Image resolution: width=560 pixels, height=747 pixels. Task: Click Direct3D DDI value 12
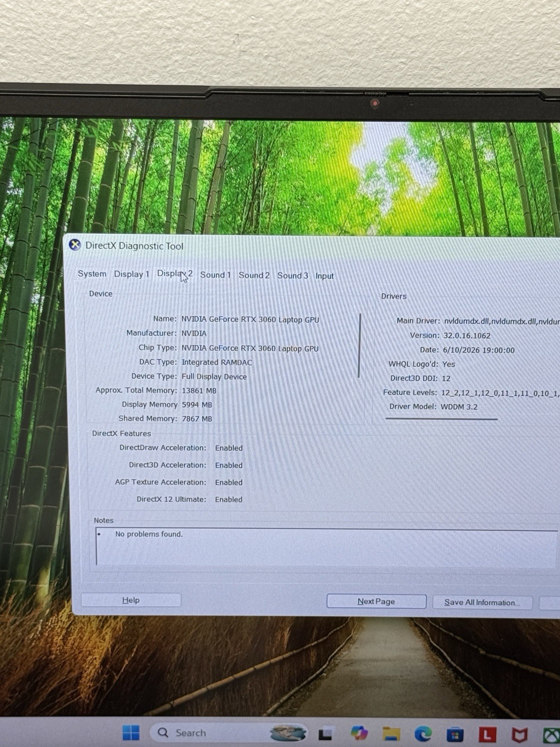(x=446, y=379)
